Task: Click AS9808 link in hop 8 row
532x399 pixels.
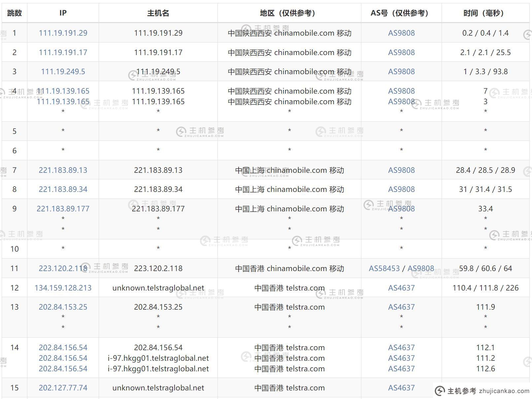Action: pyautogui.click(x=401, y=189)
